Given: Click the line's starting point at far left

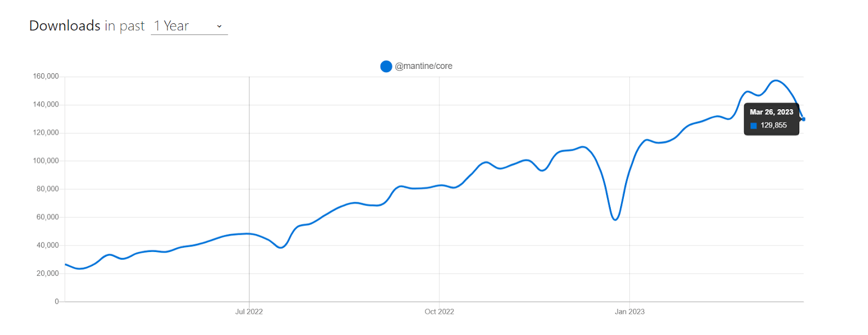Looking at the screenshot, I should pos(66,265).
